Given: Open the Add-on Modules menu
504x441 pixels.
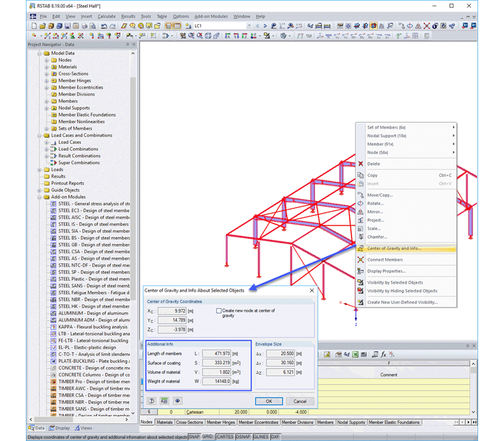Looking at the screenshot, I should click(211, 17).
